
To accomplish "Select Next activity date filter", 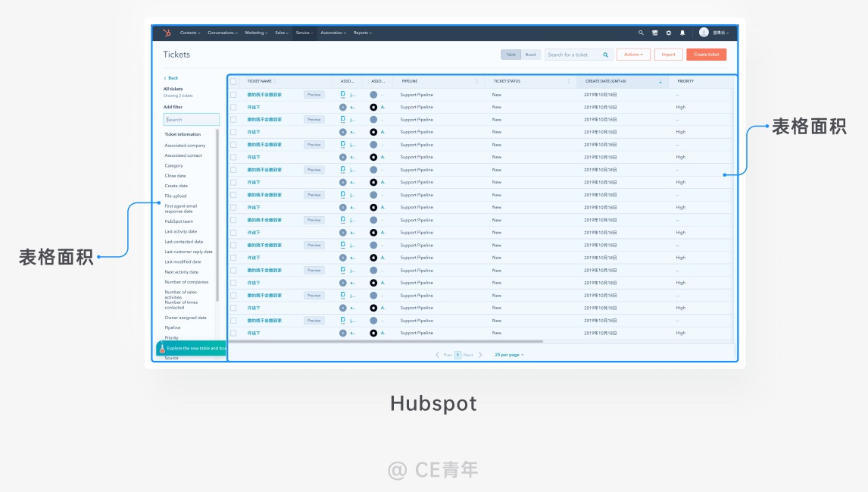I will [x=182, y=272].
